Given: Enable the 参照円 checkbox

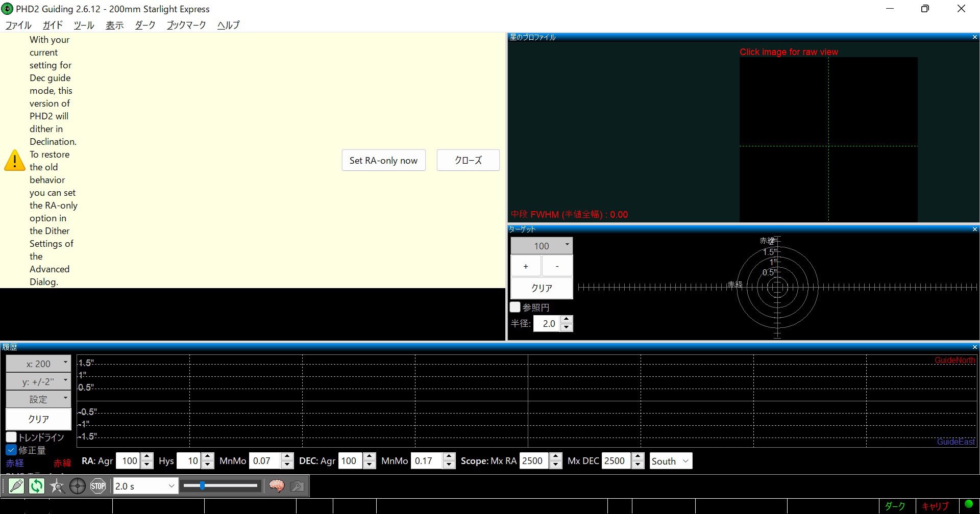Looking at the screenshot, I should [x=515, y=307].
